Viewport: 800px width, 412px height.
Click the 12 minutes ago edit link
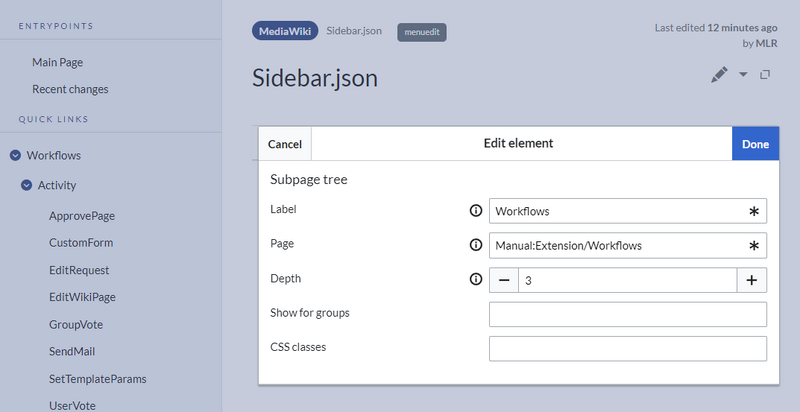coord(742,28)
